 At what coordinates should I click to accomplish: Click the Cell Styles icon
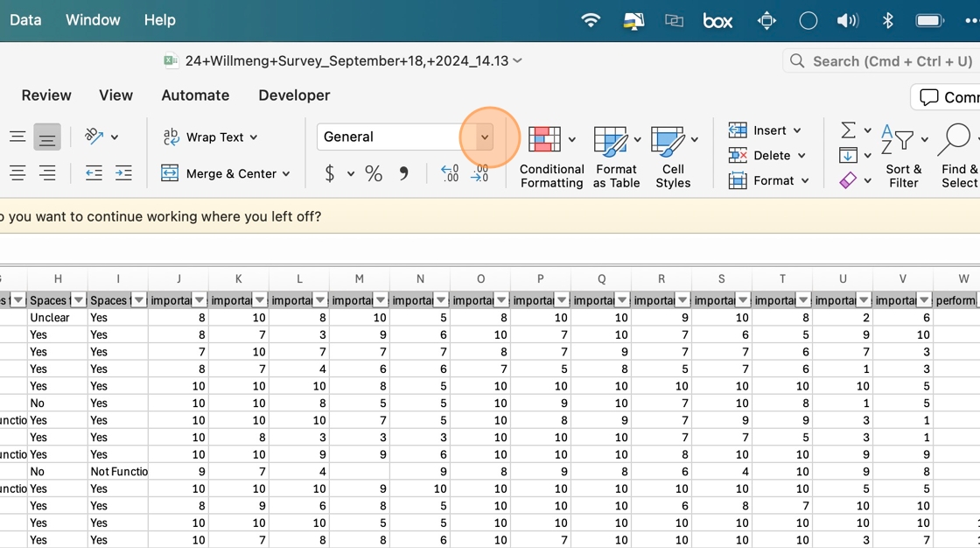pos(668,140)
